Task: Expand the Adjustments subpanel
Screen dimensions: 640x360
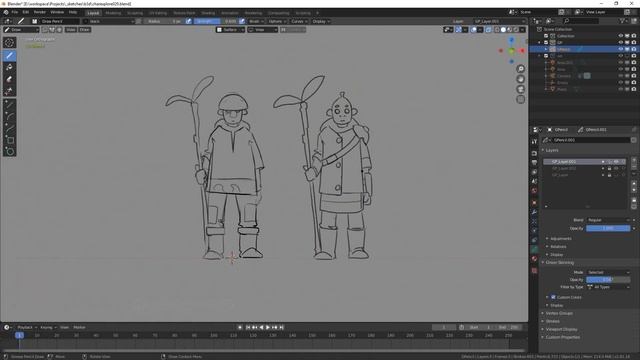Action: [x=560, y=239]
